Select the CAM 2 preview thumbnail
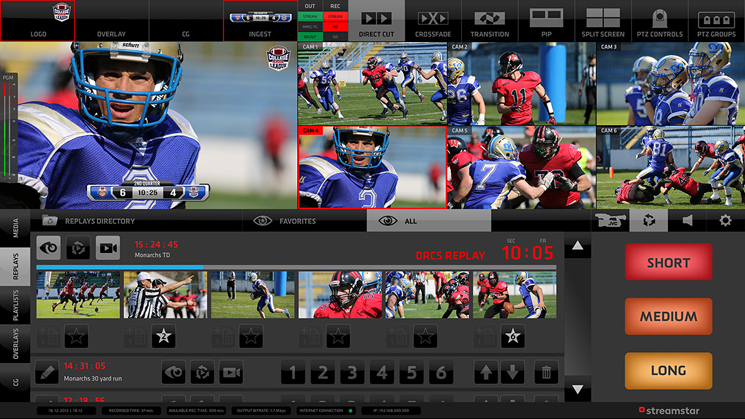Screen dimensions: 745x419 (521, 83)
